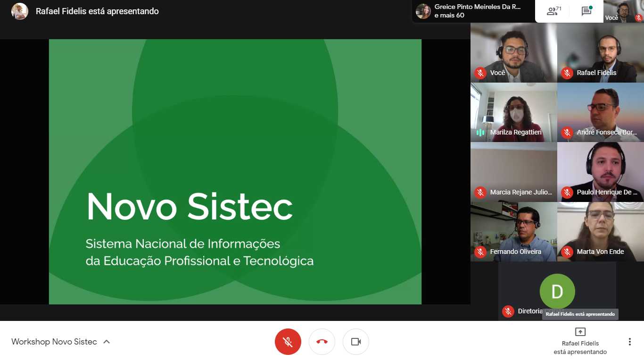This screenshot has height=362, width=644.
Task: Click the Rafael Fidelis está apresentando screen-share icon
Action: (x=580, y=332)
